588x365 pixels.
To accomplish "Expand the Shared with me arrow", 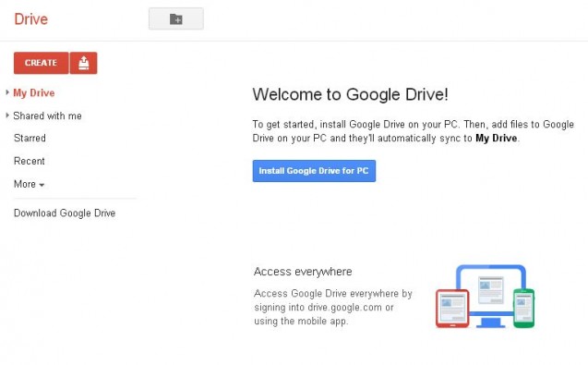I will pyautogui.click(x=7, y=116).
